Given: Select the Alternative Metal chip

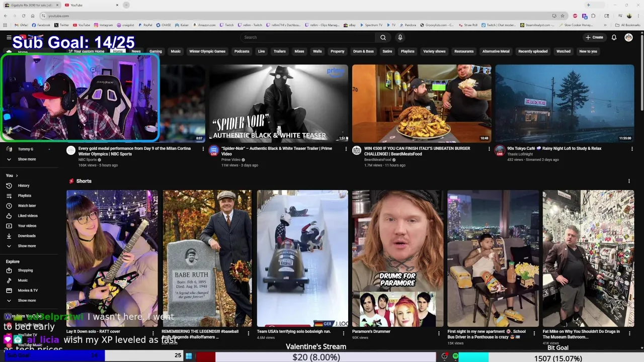Looking at the screenshot, I should coord(496,51).
